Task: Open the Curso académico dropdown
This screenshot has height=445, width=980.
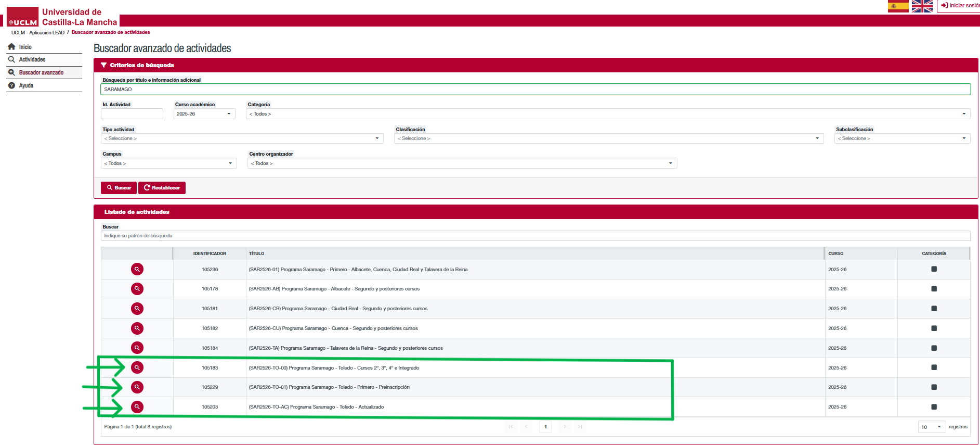Action: point(204,114)
